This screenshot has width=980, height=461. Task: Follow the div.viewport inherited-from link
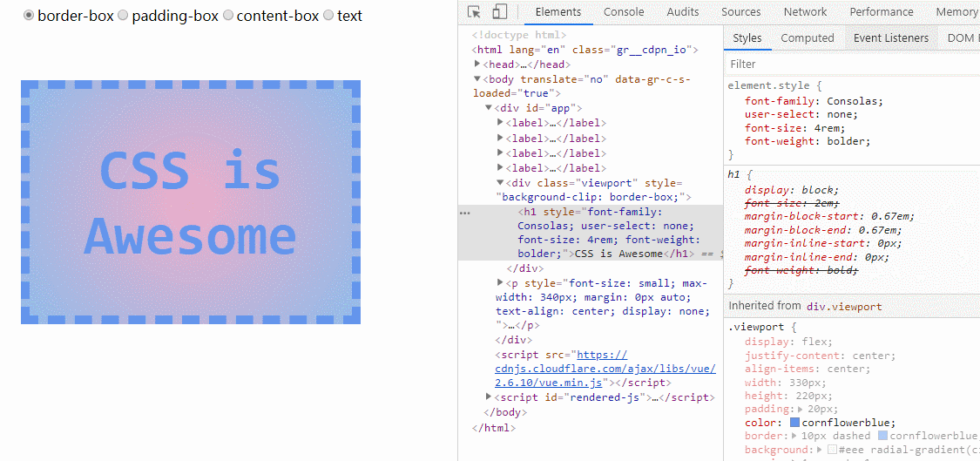coord(844,307)
